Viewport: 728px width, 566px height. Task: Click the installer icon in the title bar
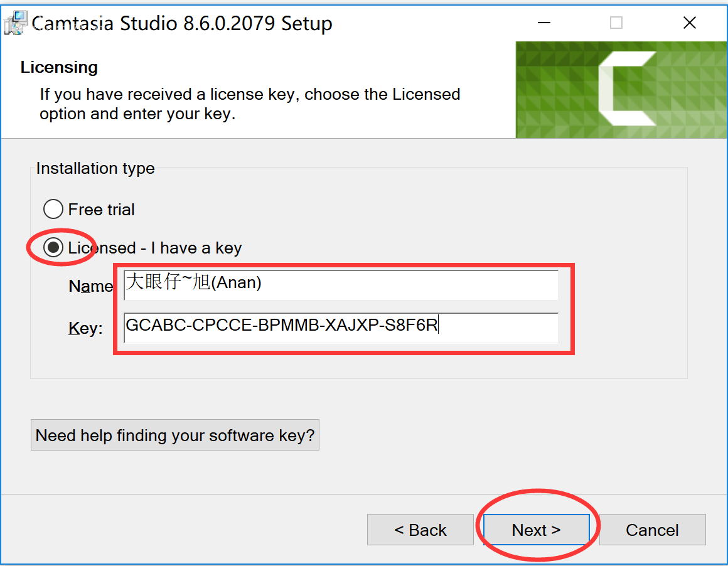click(15, 23)
